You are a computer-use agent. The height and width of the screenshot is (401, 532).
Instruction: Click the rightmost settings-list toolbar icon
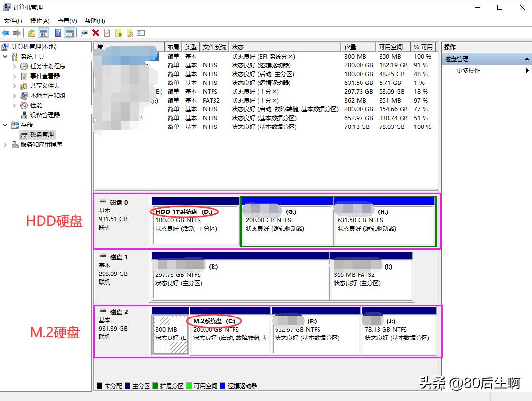point(141,33)
